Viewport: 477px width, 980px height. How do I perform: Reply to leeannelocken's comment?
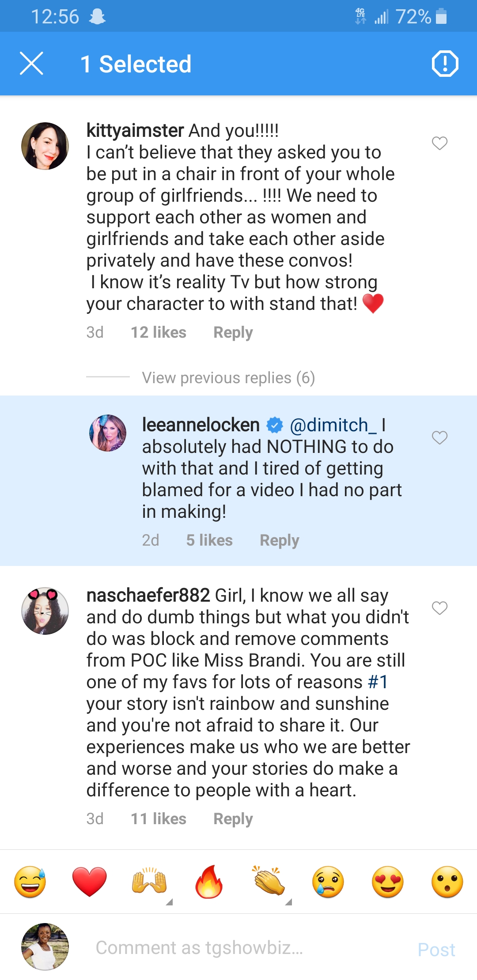[x=279, y=540]
